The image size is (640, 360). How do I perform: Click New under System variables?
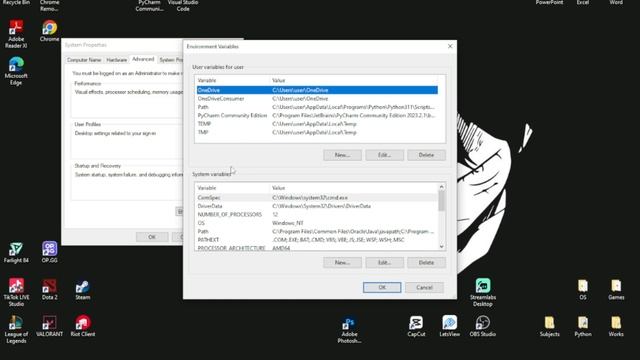point(342,262)
